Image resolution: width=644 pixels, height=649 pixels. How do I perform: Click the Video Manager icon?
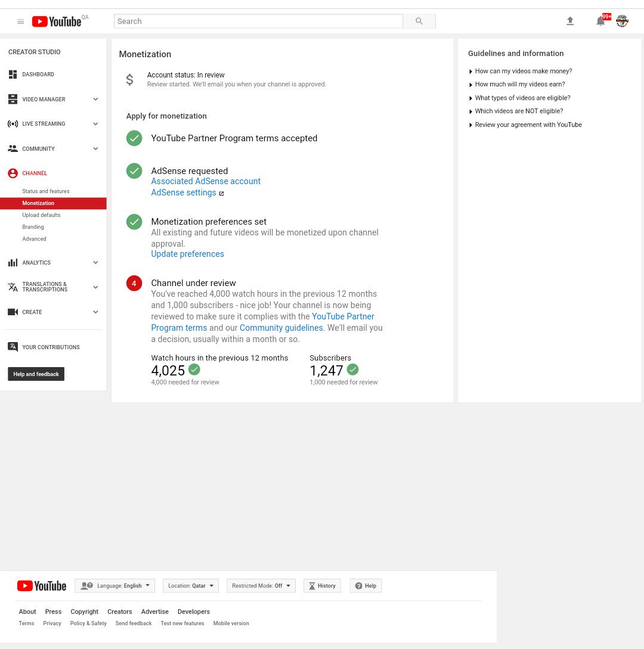point(13,99)
